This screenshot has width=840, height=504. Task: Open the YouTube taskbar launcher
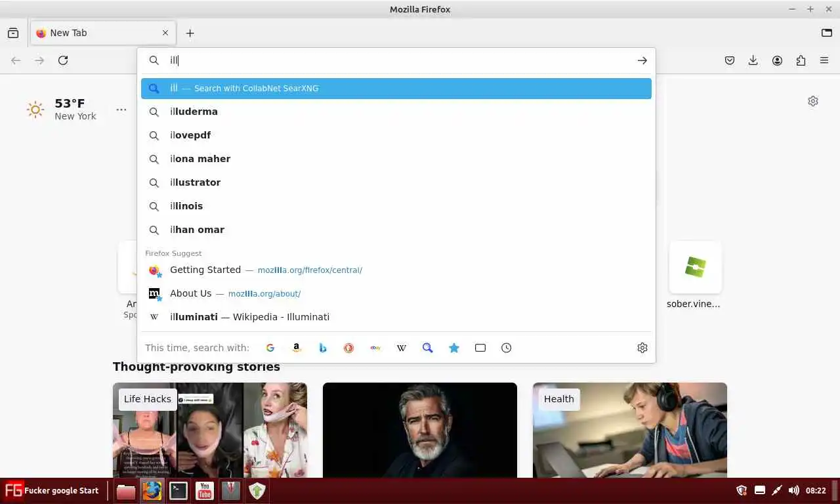point(205,491)
